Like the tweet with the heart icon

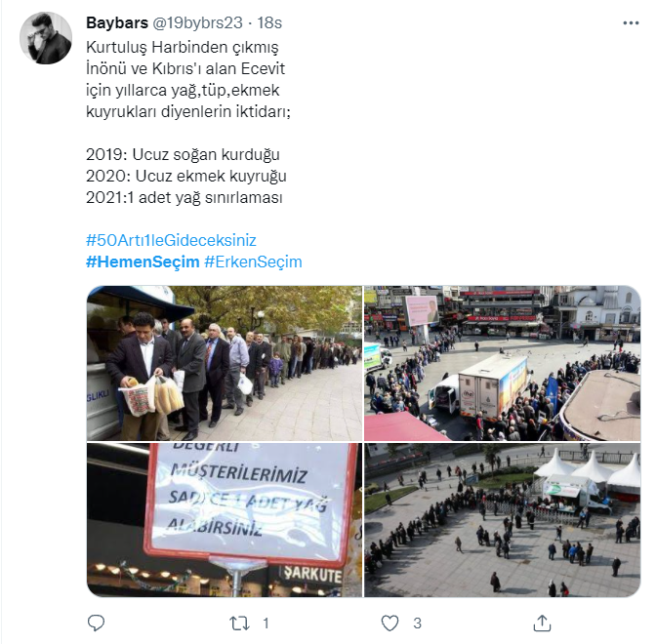coord(389,624)
